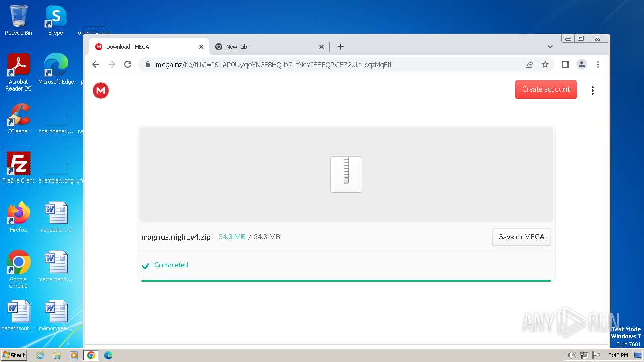Open a new browser tab with plus
The image size is (644, 362).
pos(341,47)
